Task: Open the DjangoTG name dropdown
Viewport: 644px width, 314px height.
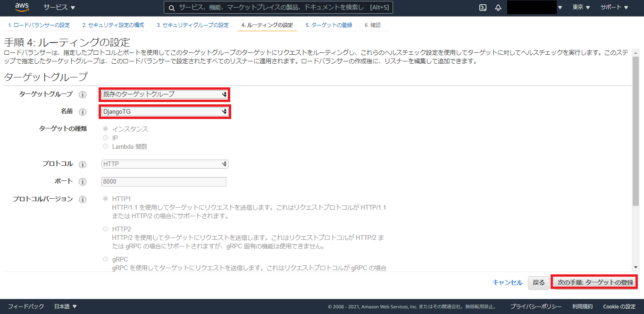Action: (165, 112)
